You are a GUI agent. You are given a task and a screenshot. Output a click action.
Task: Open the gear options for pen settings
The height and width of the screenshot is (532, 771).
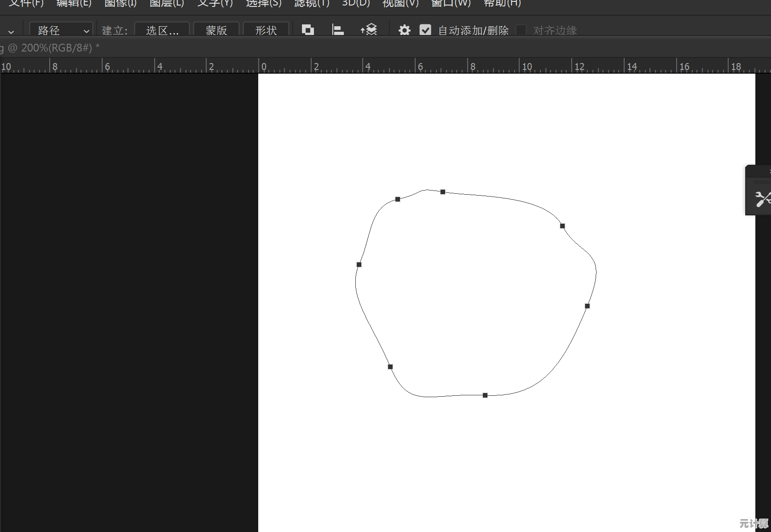tap(404, 30)
